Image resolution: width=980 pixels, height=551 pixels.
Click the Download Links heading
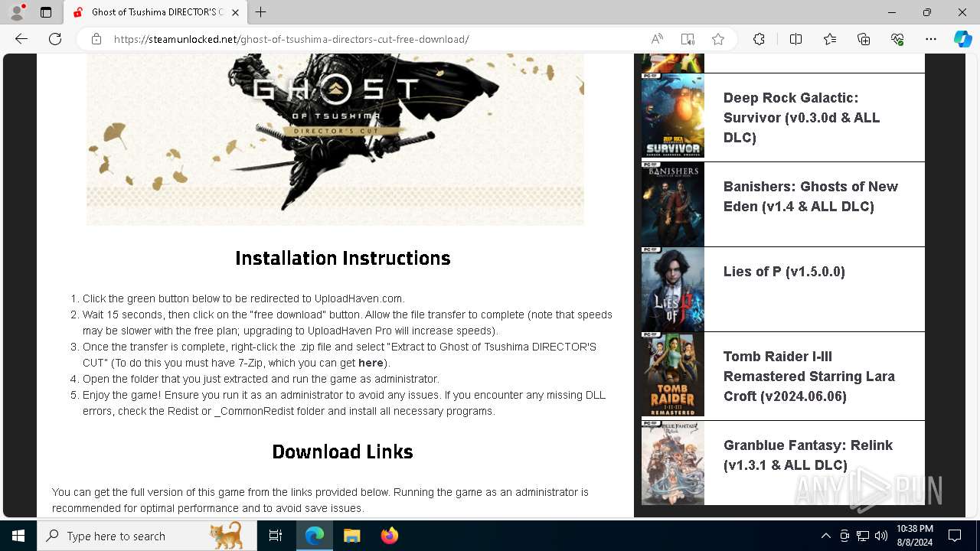click(342, 452)
